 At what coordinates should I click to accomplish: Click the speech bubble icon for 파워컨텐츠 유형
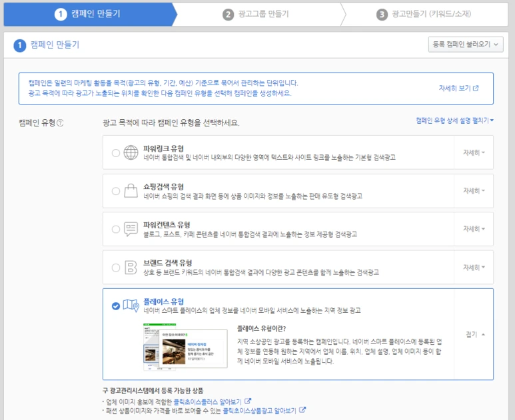pos(131,229)
